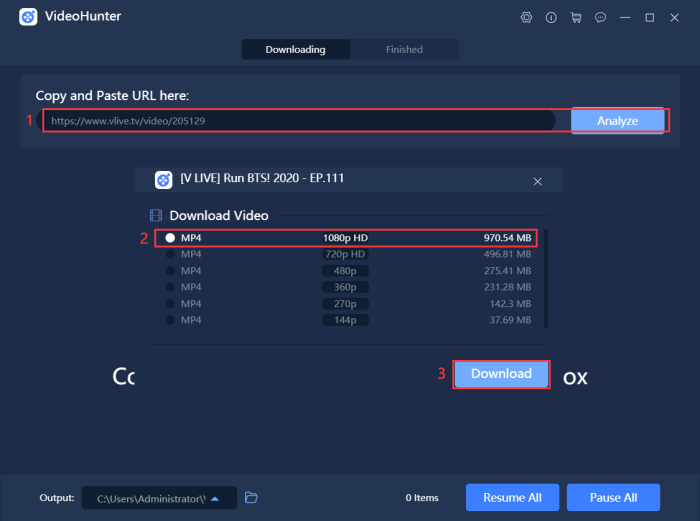700x521 pixels.
Task: Click the Download Video section heading
Action: click(x=219, y=216)
